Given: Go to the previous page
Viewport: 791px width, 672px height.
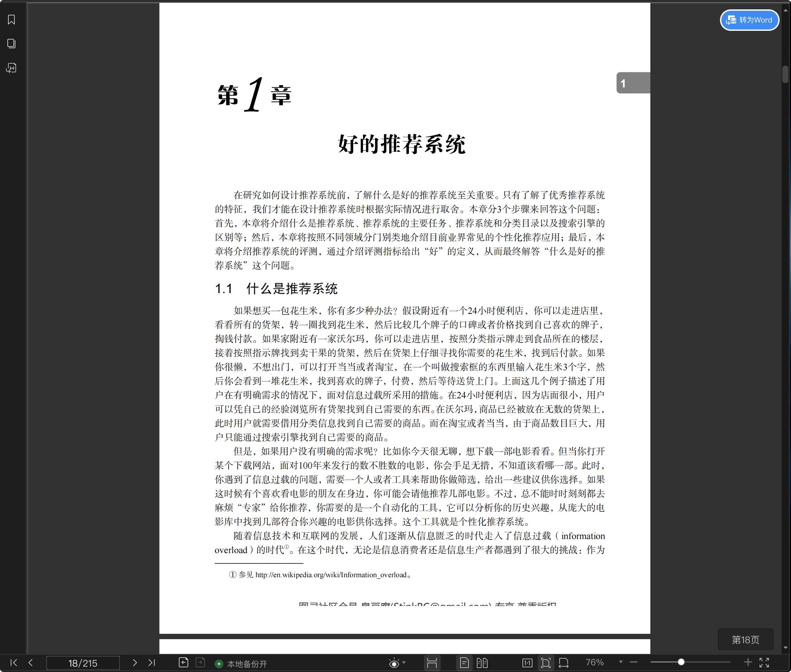Looking at the screenshot, I should pyautogui.click(x=30, y=663).
